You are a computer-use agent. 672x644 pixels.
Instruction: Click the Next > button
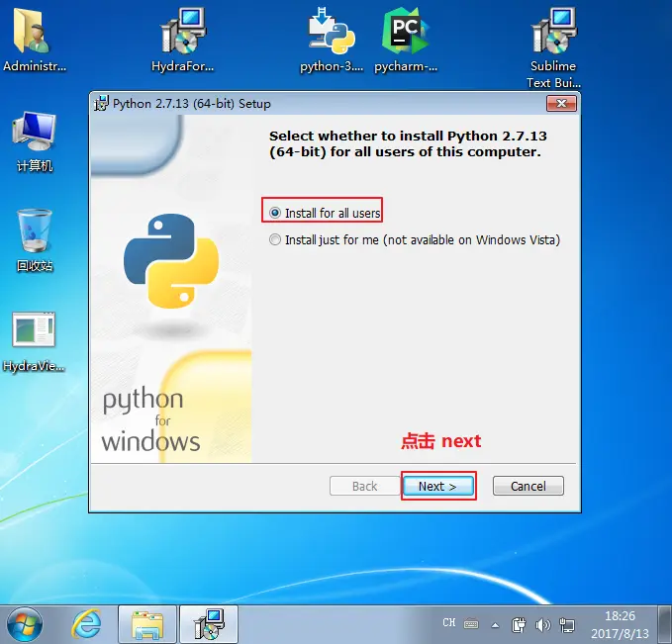[x=437, y=486]
